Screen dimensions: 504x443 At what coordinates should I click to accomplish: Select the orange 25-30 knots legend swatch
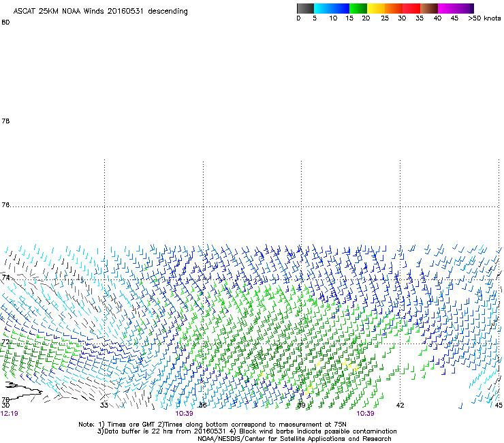[394, 8]
